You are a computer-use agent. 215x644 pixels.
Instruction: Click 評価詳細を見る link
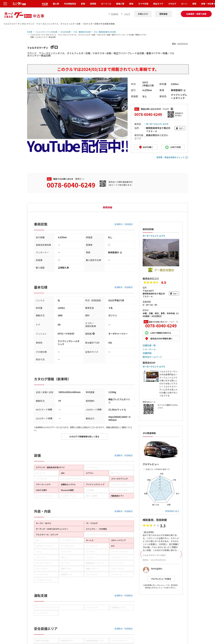172,511
